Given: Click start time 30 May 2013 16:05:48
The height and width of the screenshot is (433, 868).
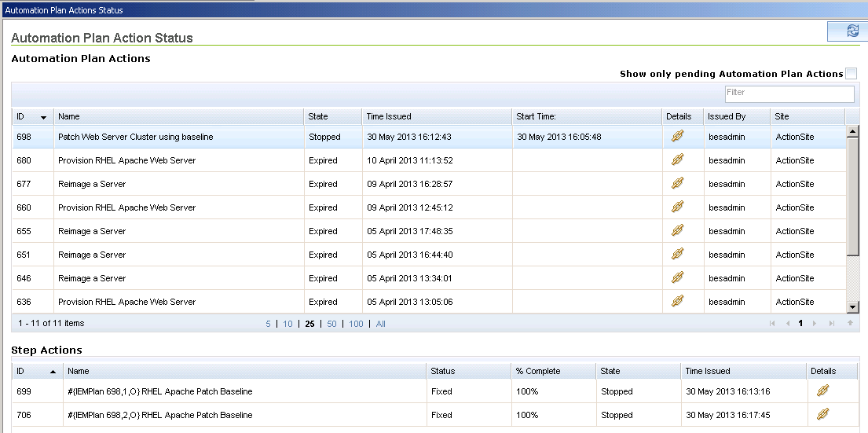Looking at the screenshot, I should 559,137.
